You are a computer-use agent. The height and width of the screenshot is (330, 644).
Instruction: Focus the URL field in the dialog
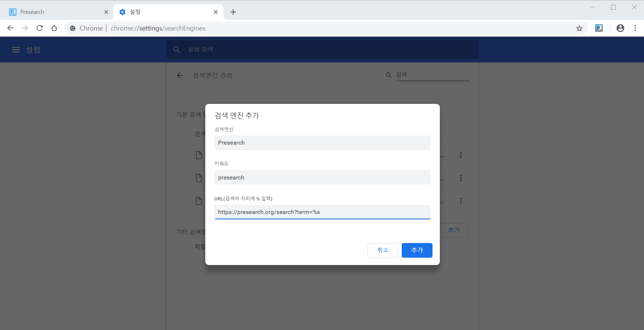323,212
